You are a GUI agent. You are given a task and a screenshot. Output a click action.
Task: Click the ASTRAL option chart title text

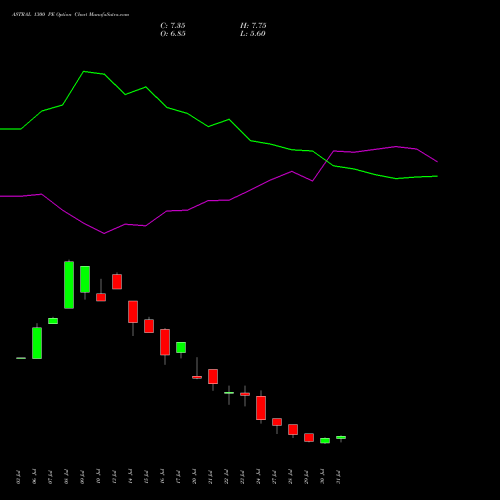pos(70,15)
